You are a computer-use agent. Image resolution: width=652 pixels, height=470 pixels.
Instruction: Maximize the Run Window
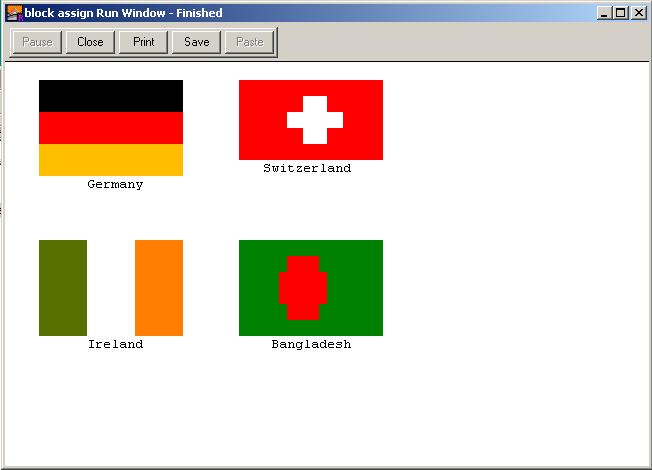[x=621, y=13]
